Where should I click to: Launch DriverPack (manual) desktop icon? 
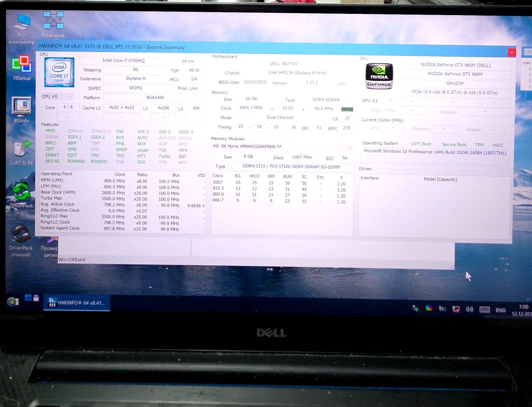(x=21, y=241)
